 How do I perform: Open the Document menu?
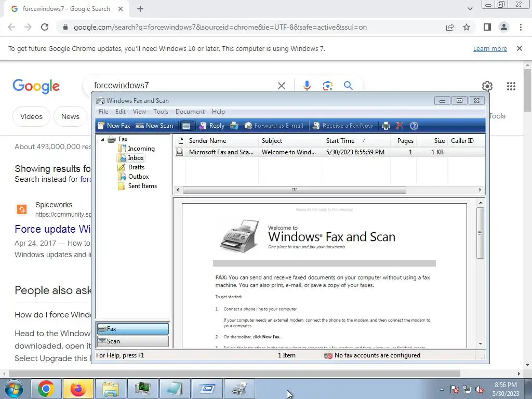tap(190, 112)
